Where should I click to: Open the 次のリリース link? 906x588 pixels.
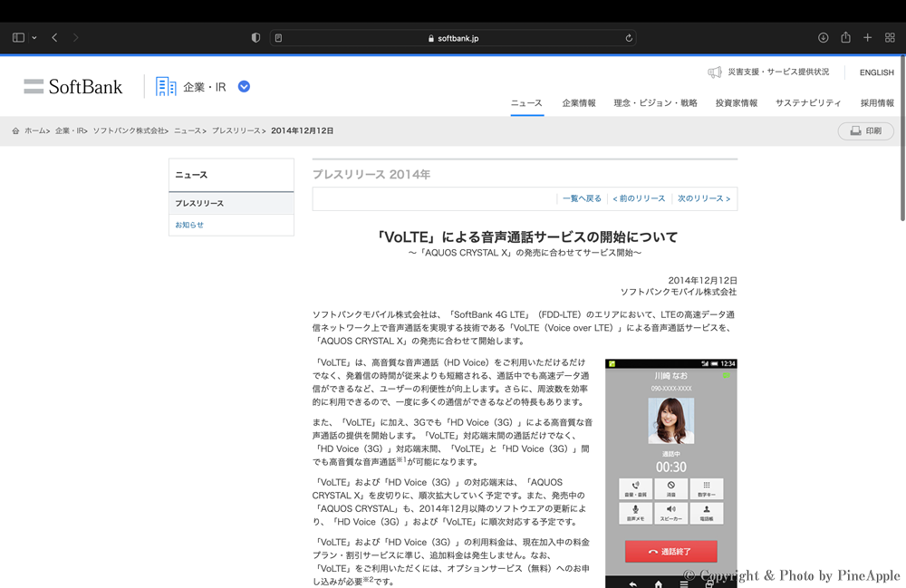point(704,198)
